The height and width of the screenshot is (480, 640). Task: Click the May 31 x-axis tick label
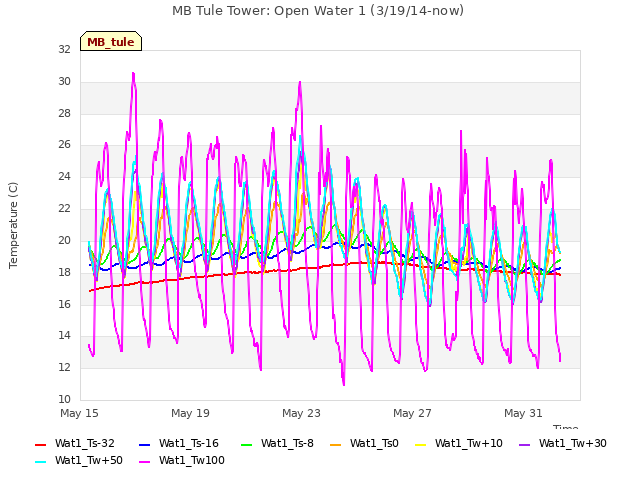523,413
